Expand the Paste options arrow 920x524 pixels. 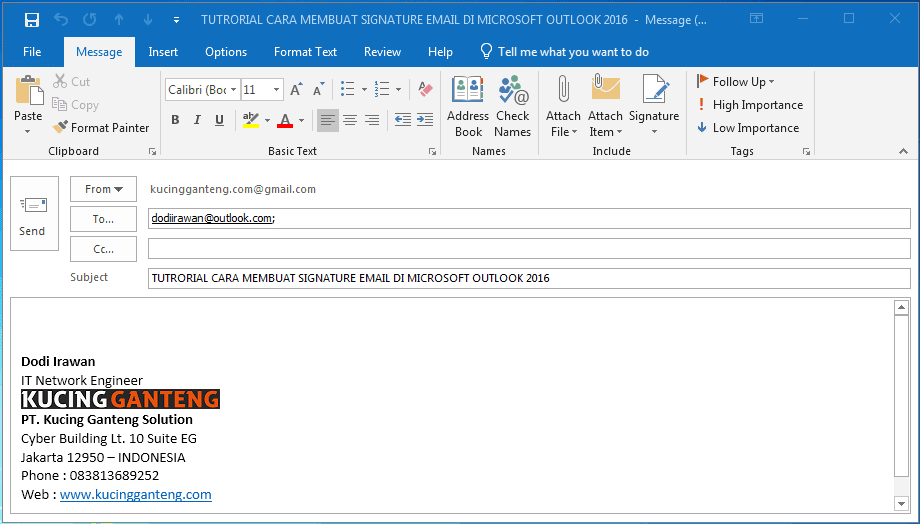click(x=28, y=131)
